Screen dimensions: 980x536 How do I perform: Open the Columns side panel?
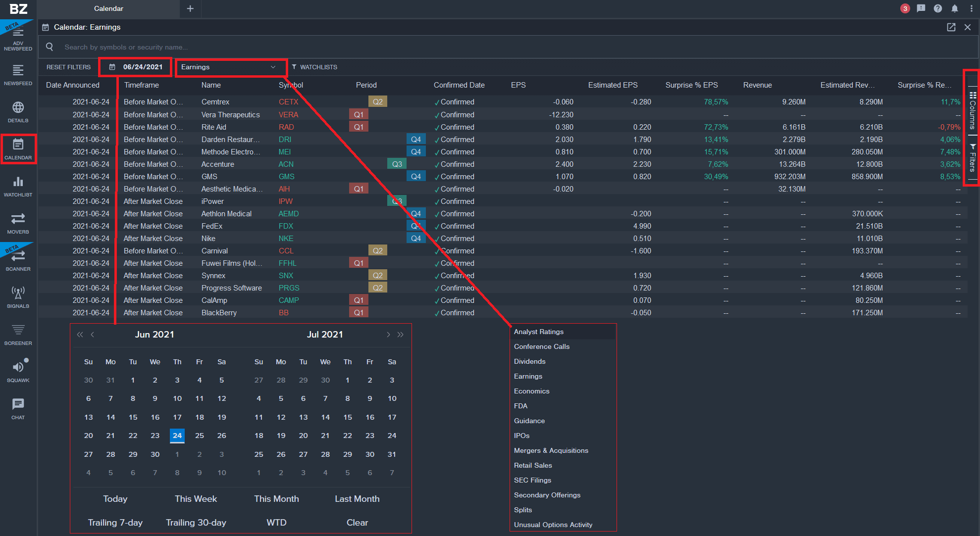[973, 110]
